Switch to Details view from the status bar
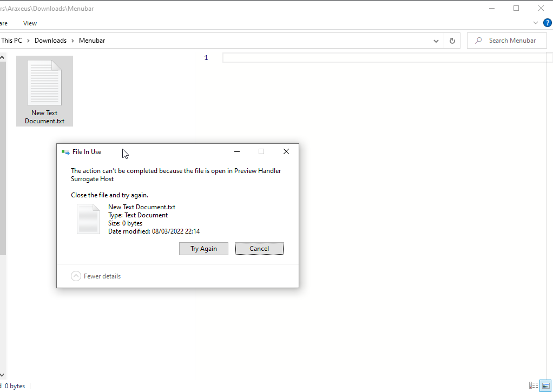Viewport: 553px width, 392px height. click(x=533, y=386)
